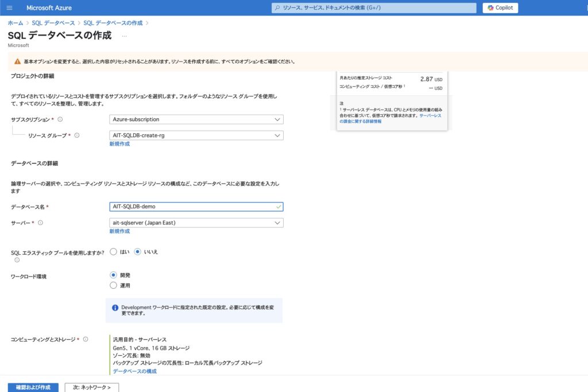Screen dimensions: 588x392
Task: Click the プロジェクトの詳細 heading
Action: click(33, 76)
